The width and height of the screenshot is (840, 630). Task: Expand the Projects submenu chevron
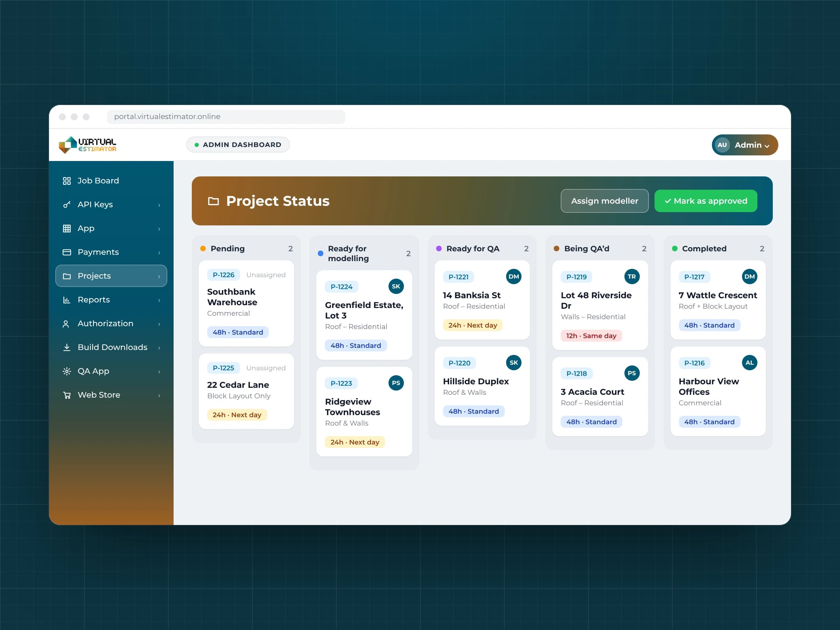click(159, 276)
